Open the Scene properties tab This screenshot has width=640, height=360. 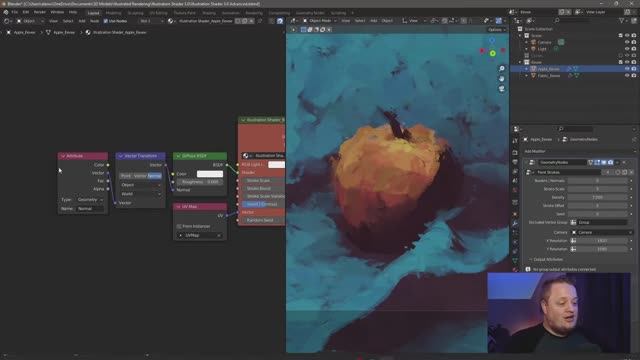[515, 181]
